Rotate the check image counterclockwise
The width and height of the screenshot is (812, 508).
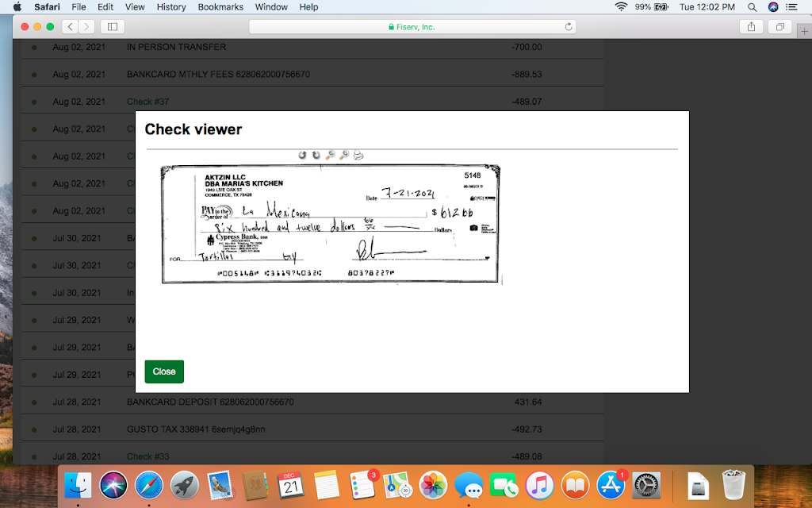click(x=302, y=156)
